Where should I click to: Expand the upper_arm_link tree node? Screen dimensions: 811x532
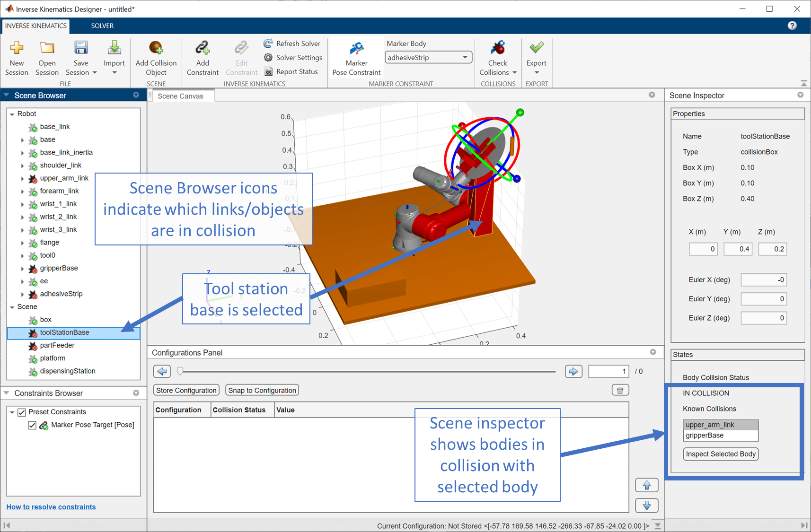click(x=22, y=179)
